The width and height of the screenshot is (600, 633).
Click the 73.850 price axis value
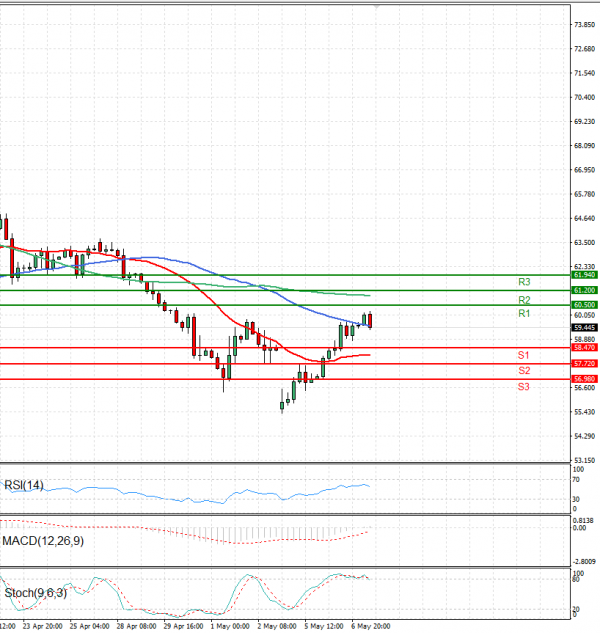click(x=584, y=25)
